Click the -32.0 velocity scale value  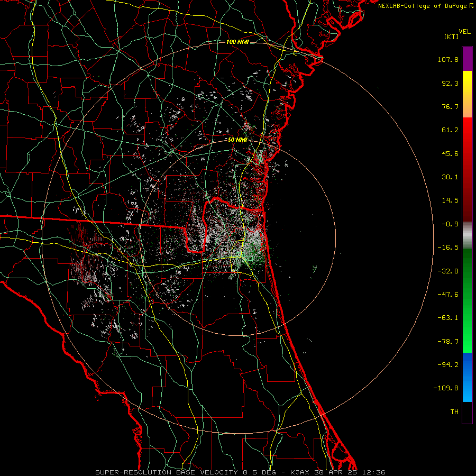click(x=448, y=271)
